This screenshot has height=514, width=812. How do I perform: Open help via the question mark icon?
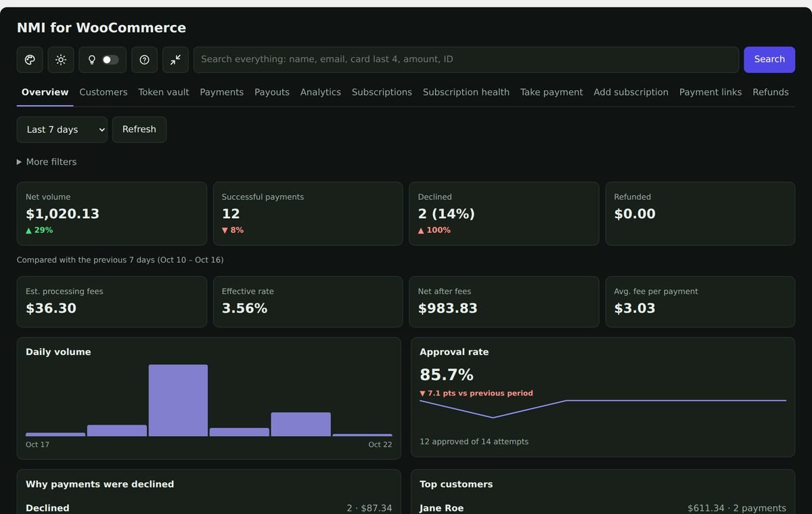click(144, 60)
